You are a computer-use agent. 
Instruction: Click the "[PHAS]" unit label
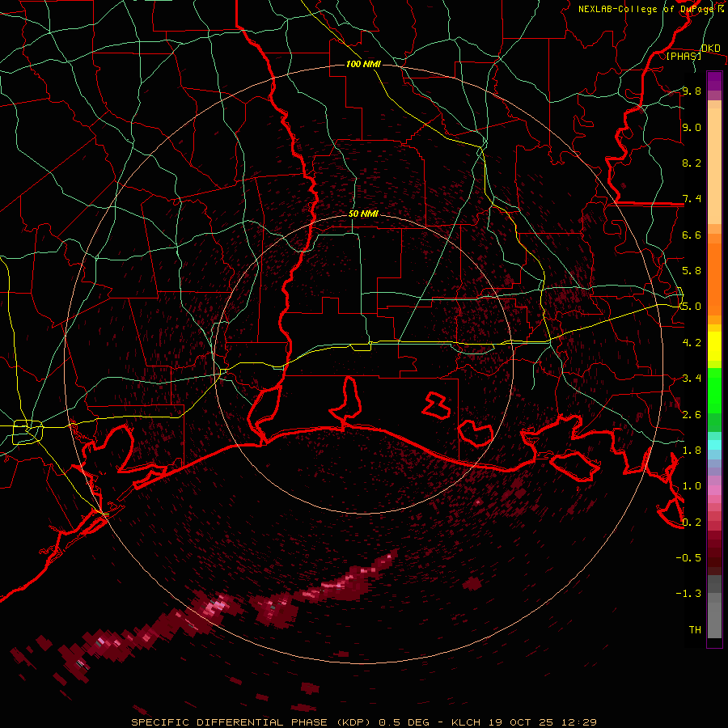coord(684,56)
